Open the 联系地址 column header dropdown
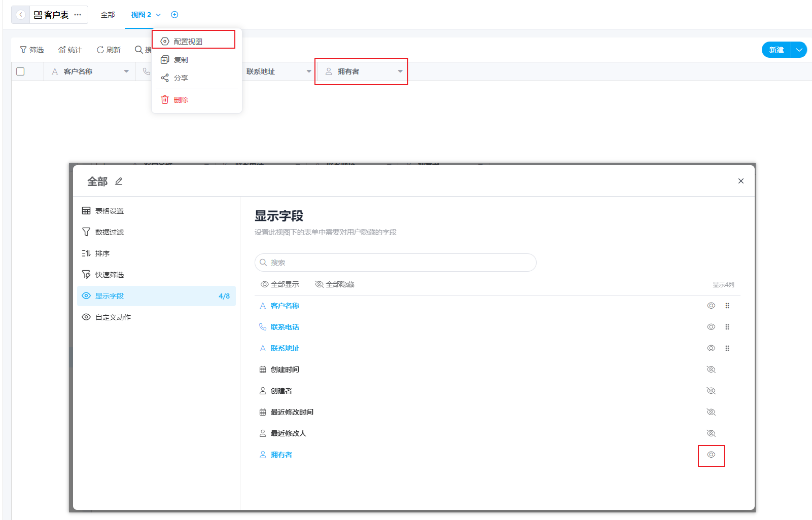 [x=309, y=71]
